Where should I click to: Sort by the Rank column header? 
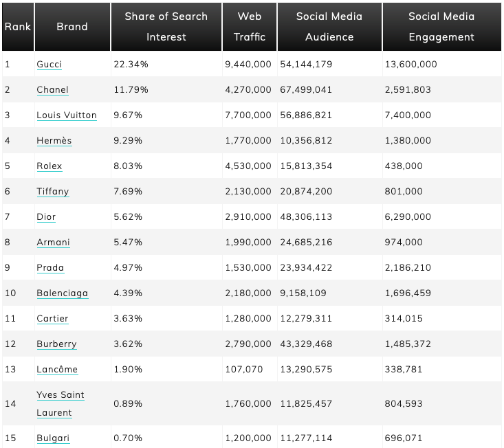pos(17,27)
